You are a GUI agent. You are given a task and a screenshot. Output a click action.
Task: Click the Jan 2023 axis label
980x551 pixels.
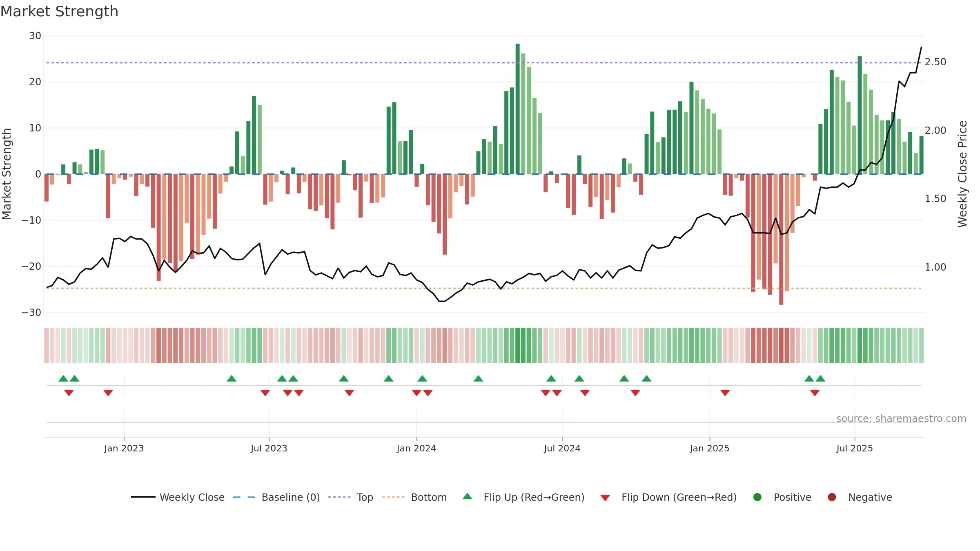pos(124,448)
